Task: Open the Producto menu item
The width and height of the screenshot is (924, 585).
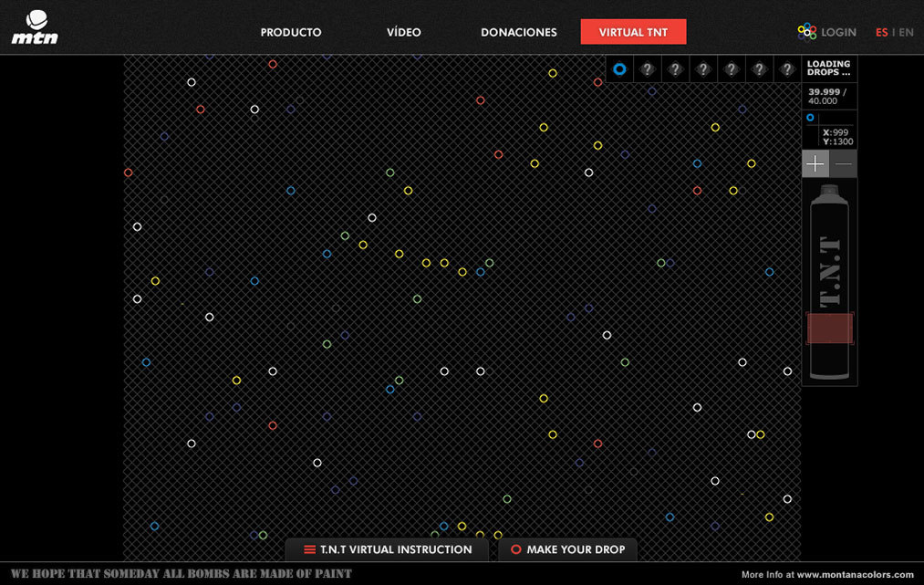Action: 291,32
